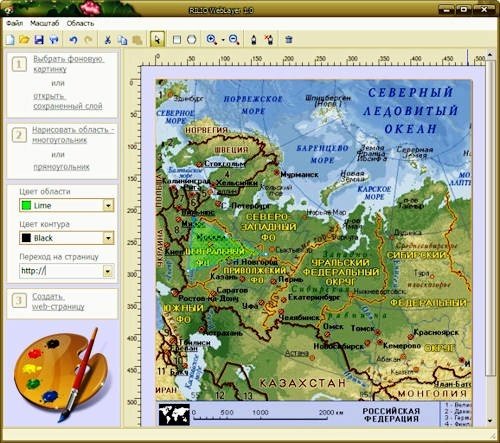Open the Файл menu

(15, 23)
